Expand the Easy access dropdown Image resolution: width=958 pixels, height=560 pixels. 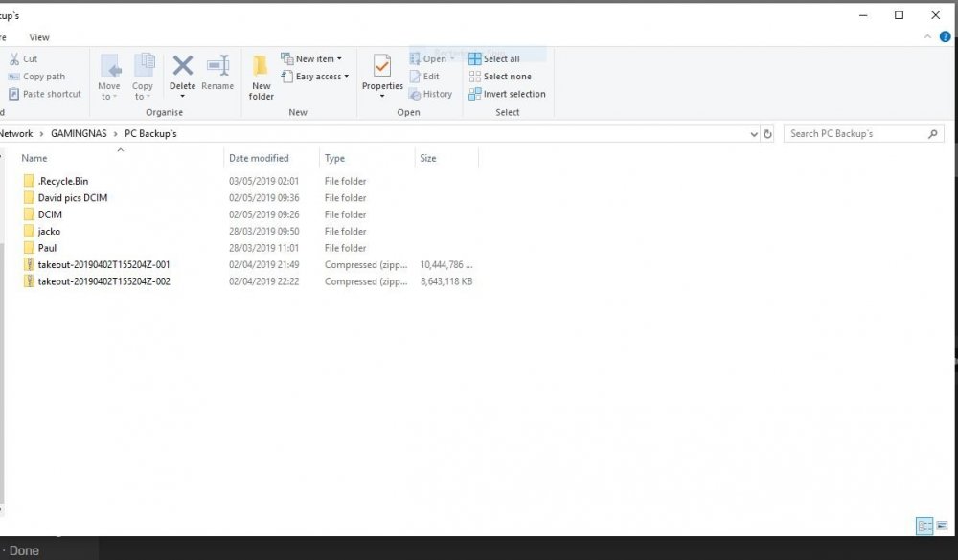click(347, 77)
